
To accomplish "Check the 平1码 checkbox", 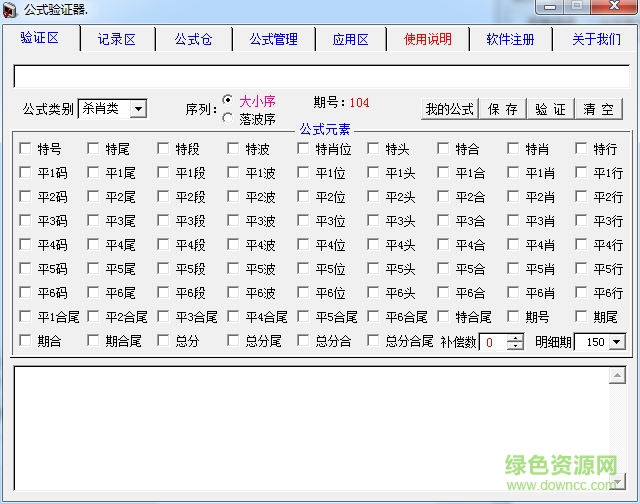I will [x=25, y=173].
